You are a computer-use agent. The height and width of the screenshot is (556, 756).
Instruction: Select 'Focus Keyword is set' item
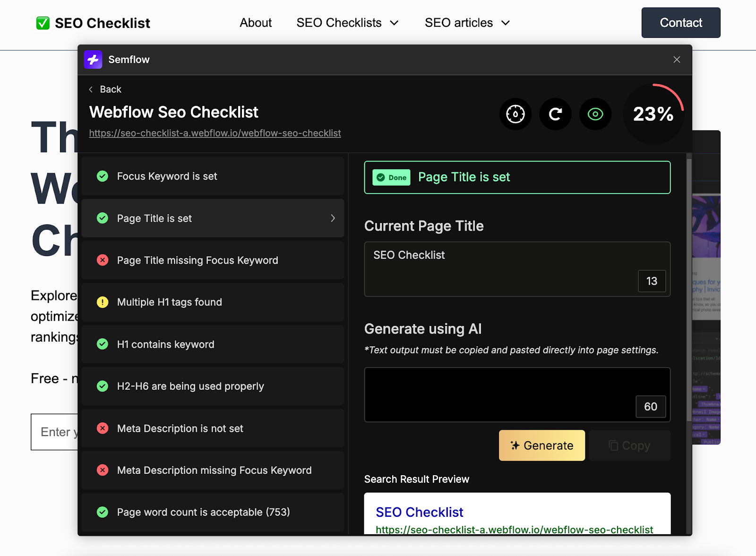coord(213,176)
